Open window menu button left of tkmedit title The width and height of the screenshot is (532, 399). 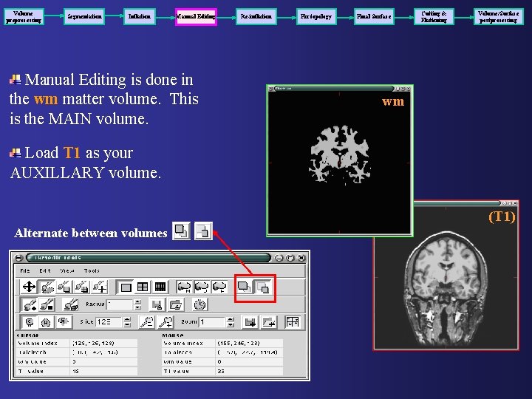[18, 258]
